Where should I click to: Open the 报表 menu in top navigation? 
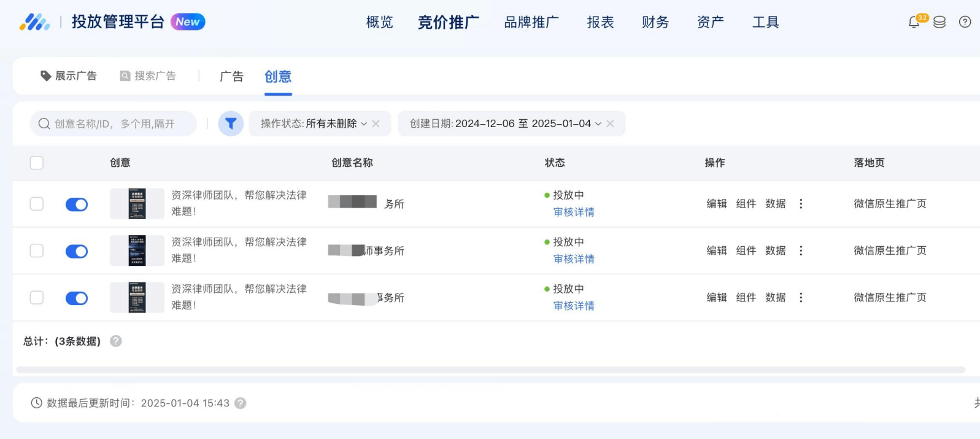(600, 23)
